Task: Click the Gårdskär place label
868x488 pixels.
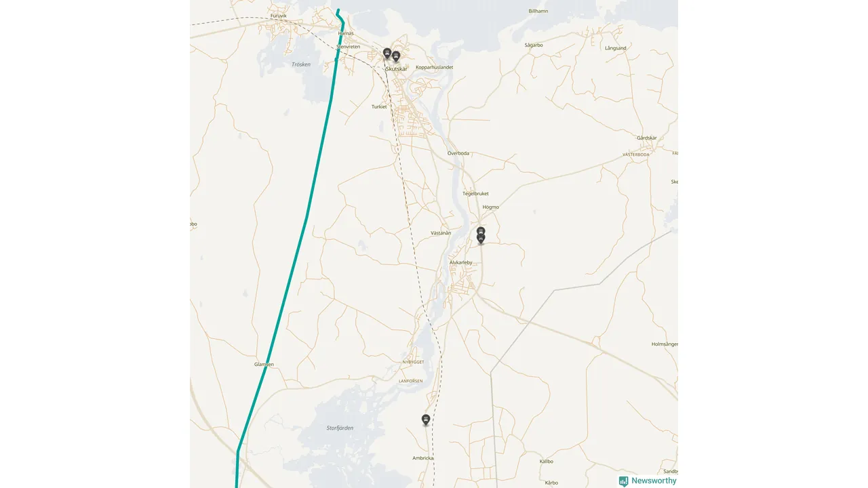Action: pyautogui.click(x=647, y=138)
